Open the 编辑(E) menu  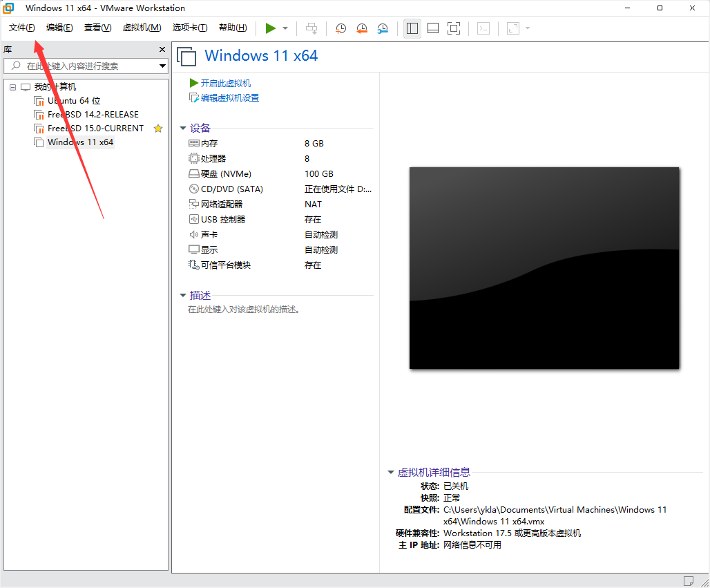point(59,28)
